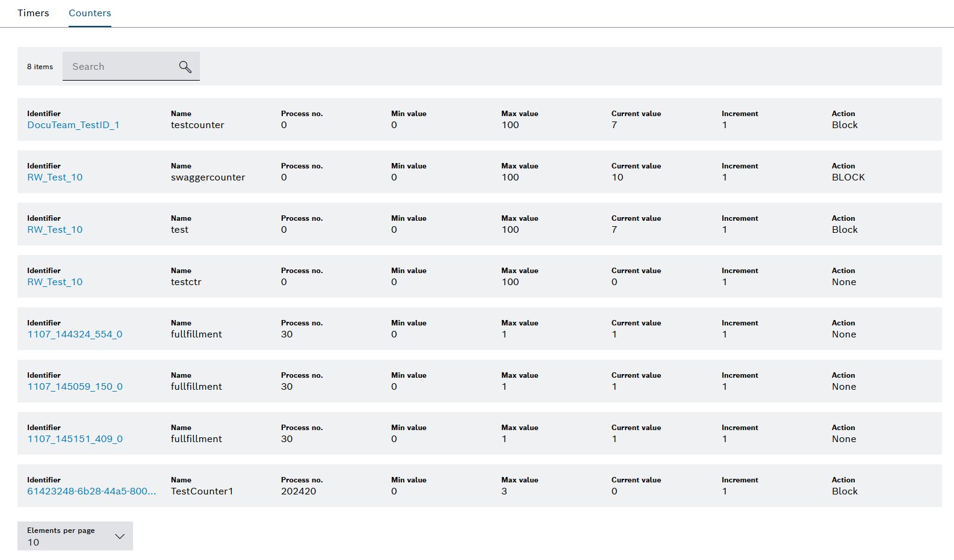
Task: Click the RW_Test_10 identifier in the testctr row
Action: [x=55, y=282]
